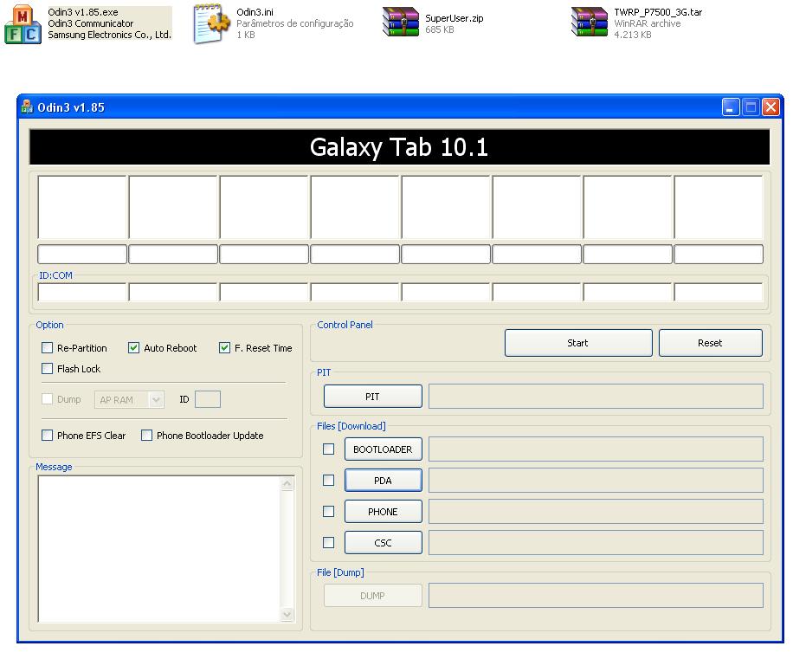Click the Message log scroll down arrow

pyautogui.click(x=287, y=615)
